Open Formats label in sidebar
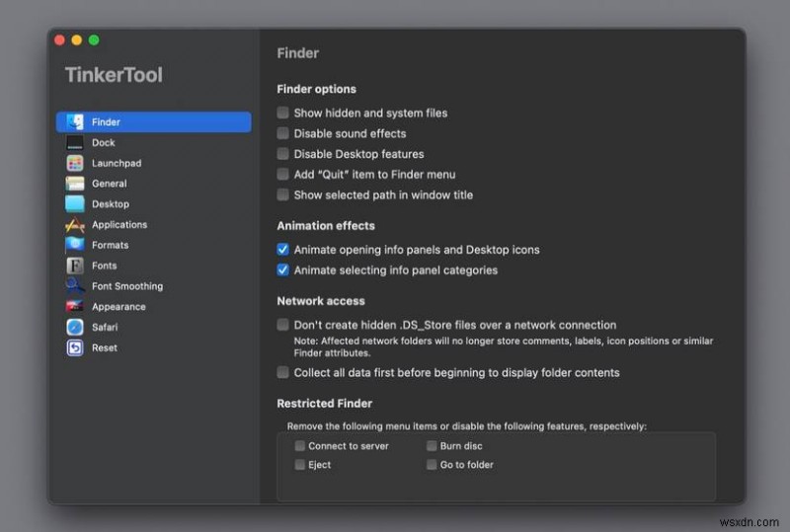790x532 pixels. tap(110, 245)
